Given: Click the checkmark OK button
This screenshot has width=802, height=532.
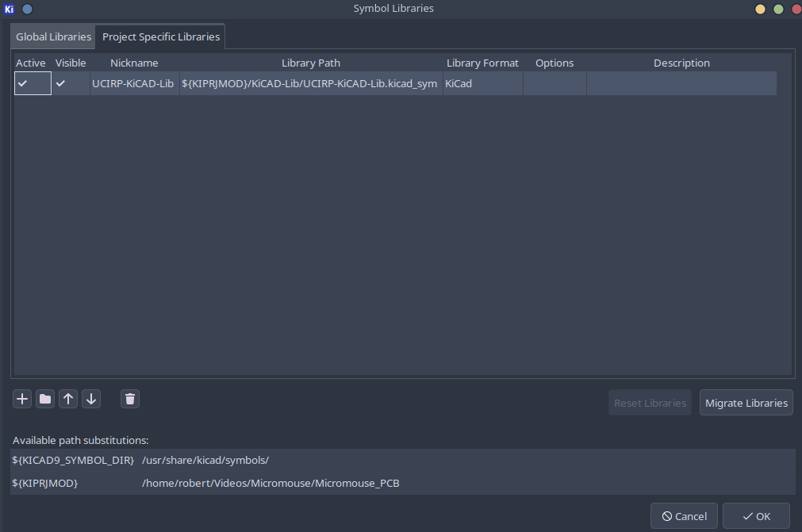Looking at the screenshot, I should point(756,515).
